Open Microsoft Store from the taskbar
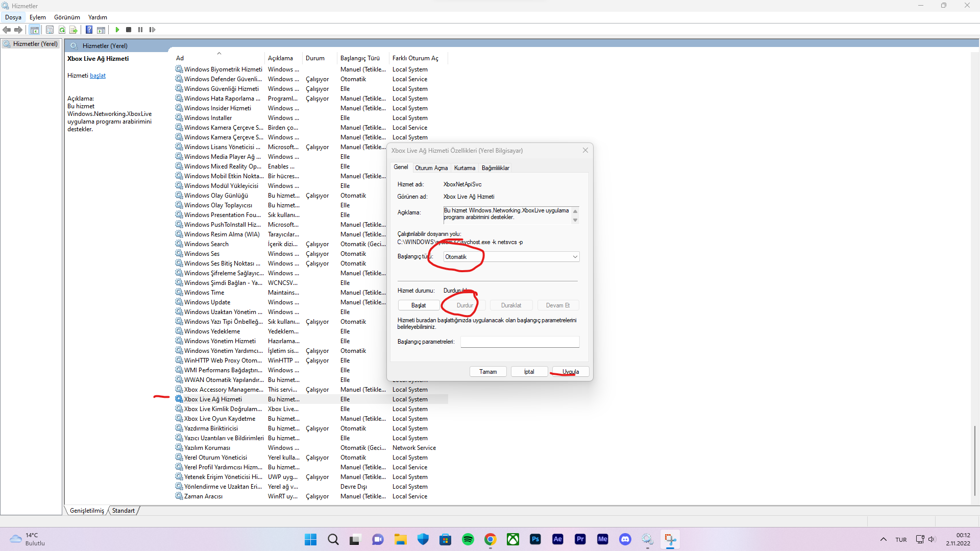This screenshot has height=551, width=980. pyautogui.click(x=446, y=539)
